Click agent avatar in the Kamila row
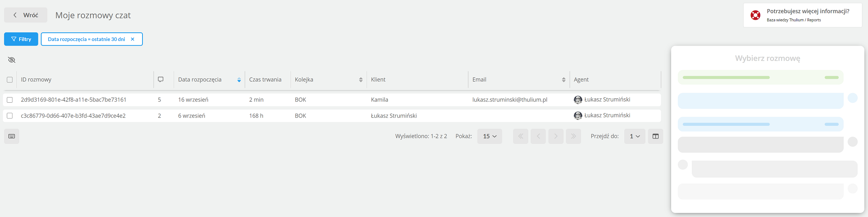Viewport: 868px width, 217px height. point(578,100)
